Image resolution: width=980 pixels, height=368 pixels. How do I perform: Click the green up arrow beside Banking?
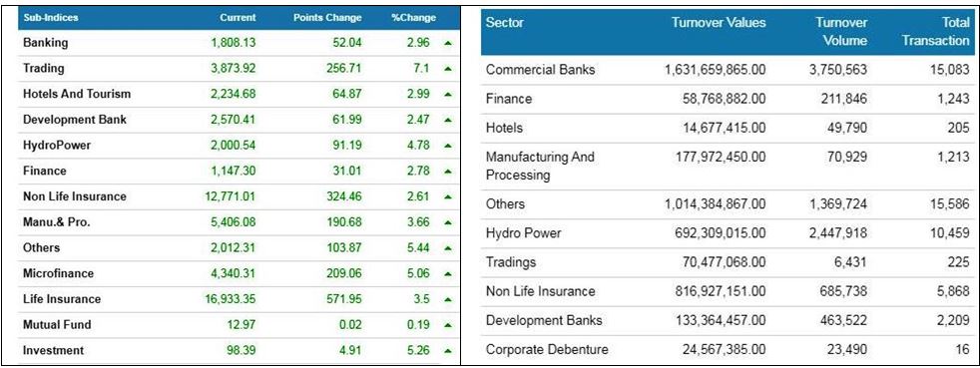coord(447,44)
